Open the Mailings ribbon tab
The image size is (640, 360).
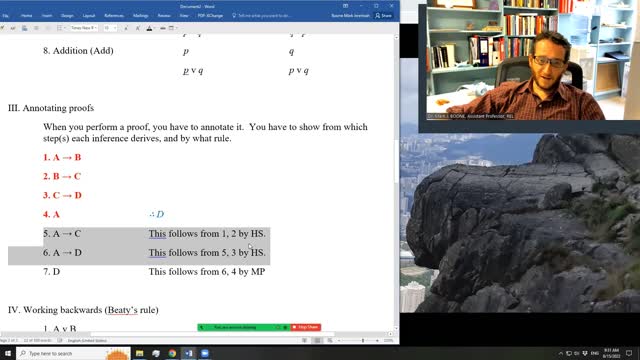[x=140, y=16]
